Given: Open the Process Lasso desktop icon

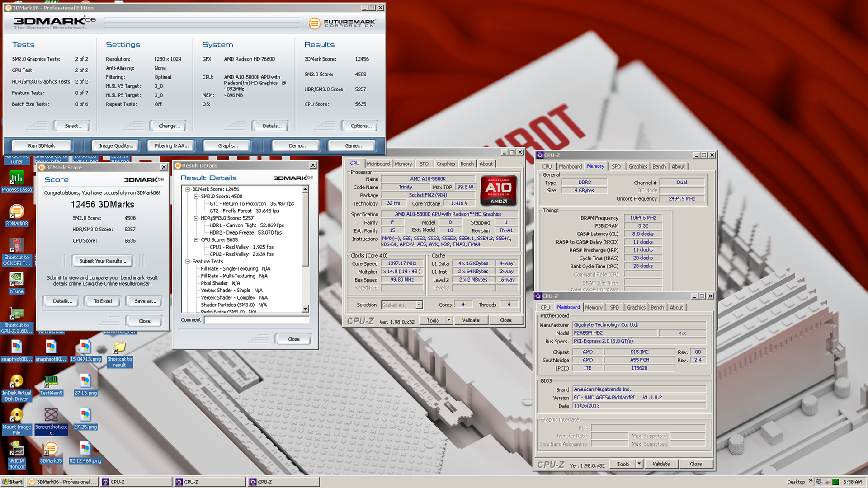Looking at the screenshot, I should point(17,181).
